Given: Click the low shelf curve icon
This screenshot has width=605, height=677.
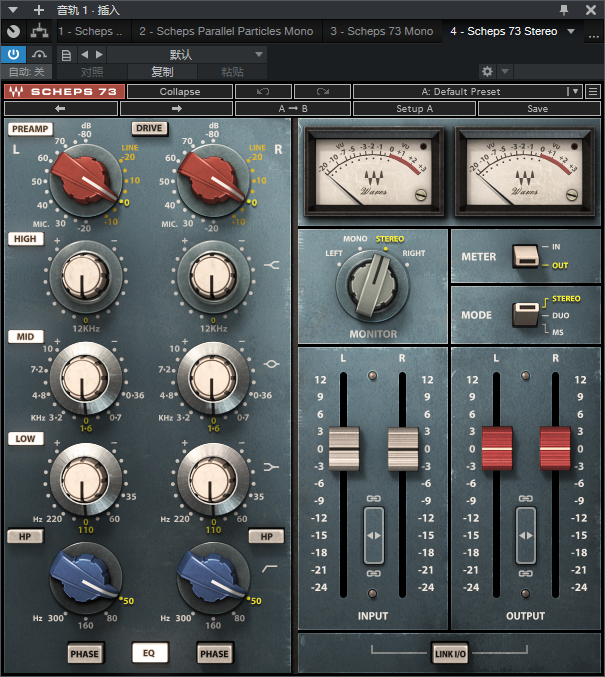Looking at the screenshot, I should click(x=271, y=467).
